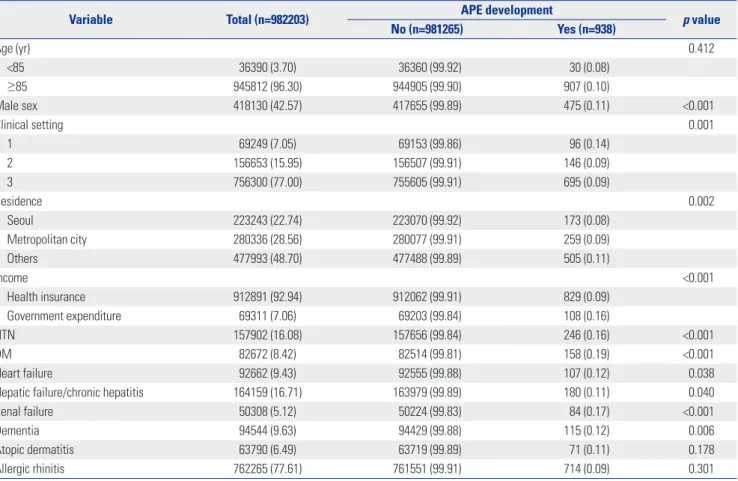Click the "≥85" age row label

[17, 87]
